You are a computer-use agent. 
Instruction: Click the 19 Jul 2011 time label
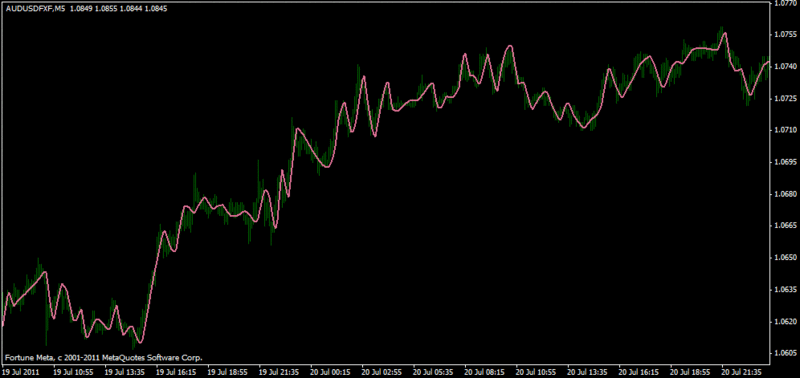[x=20, y=372]
